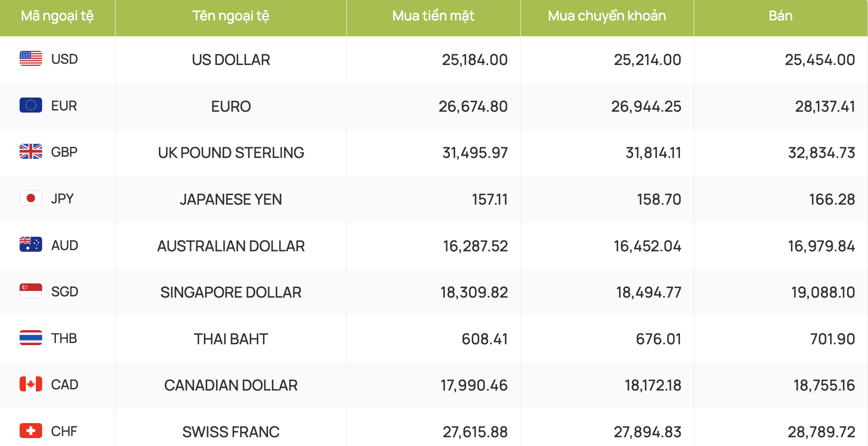The width and height of the screenshot is (868, 446).
Task: Click the United Kingdom flag icon
Action: [x=31, y=152]
